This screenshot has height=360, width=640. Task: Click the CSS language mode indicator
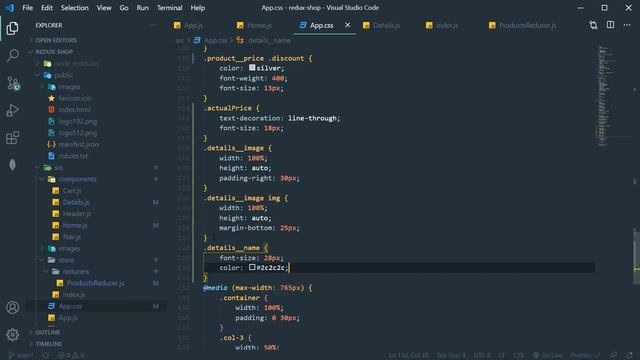(518, 356)
